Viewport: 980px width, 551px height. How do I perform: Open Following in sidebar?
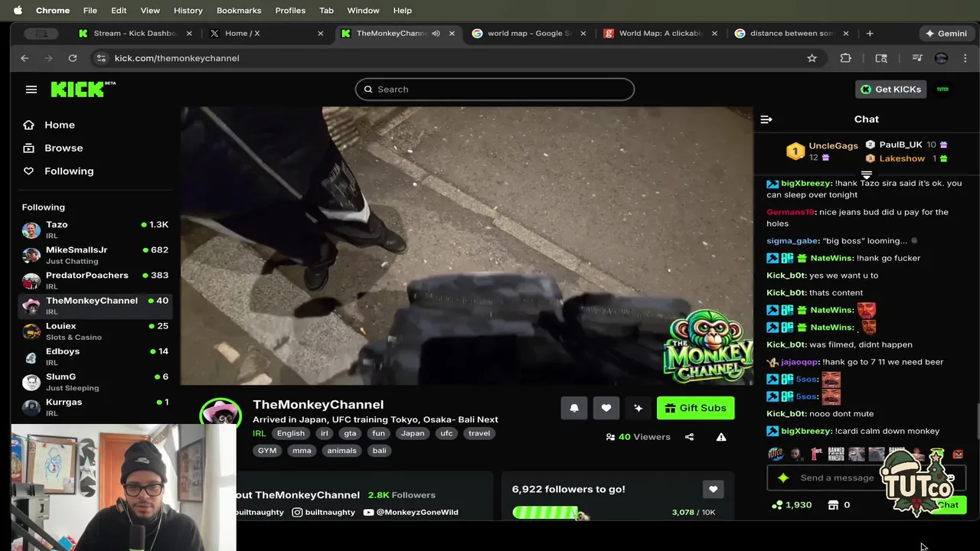click(x=69, y=171)
